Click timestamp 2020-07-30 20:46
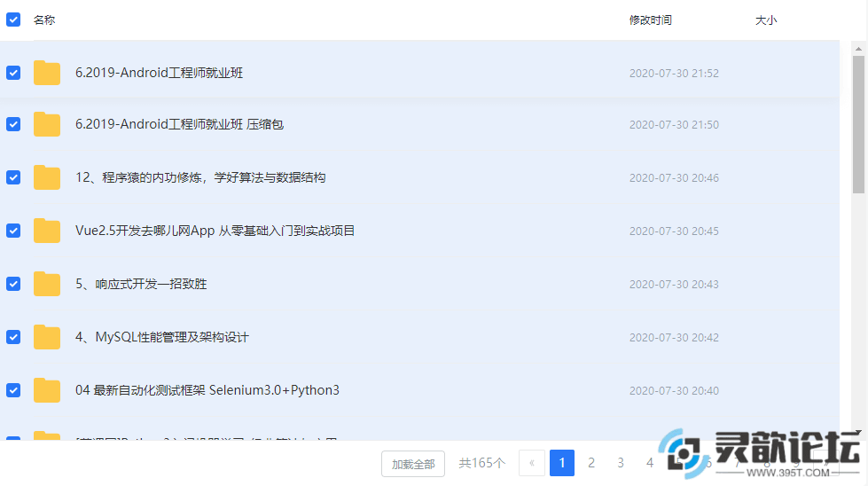 coord(674,177)
